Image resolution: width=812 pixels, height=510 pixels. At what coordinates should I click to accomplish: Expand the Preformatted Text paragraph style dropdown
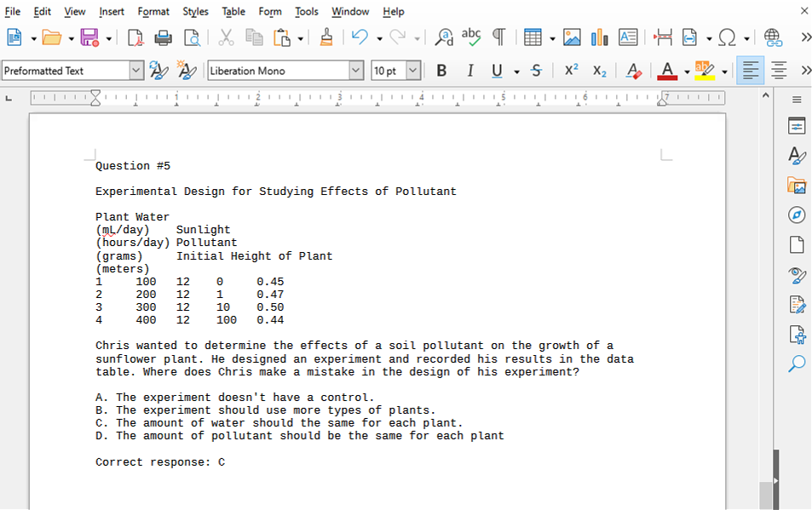pos(136,71)
